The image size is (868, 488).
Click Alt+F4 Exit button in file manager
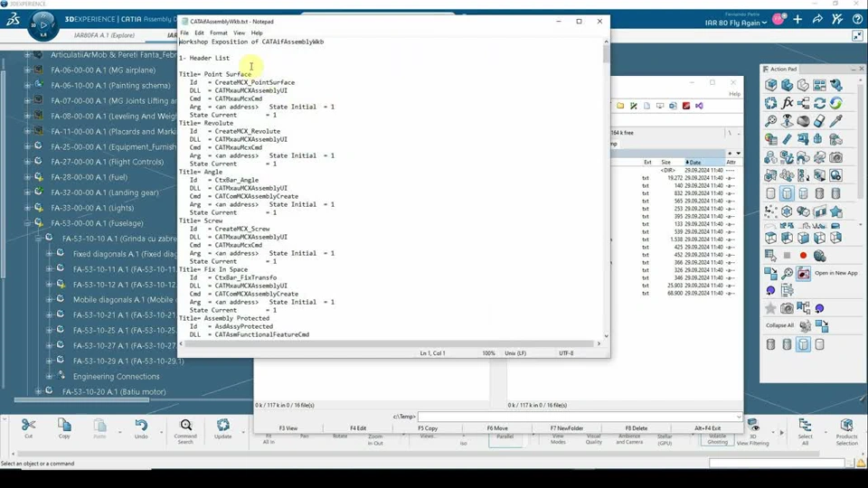pos(707,427)
